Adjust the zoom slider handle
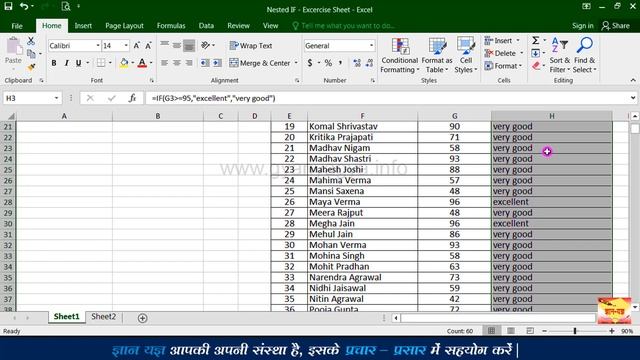This screenshot has height=360, width=640. [575, 331]
